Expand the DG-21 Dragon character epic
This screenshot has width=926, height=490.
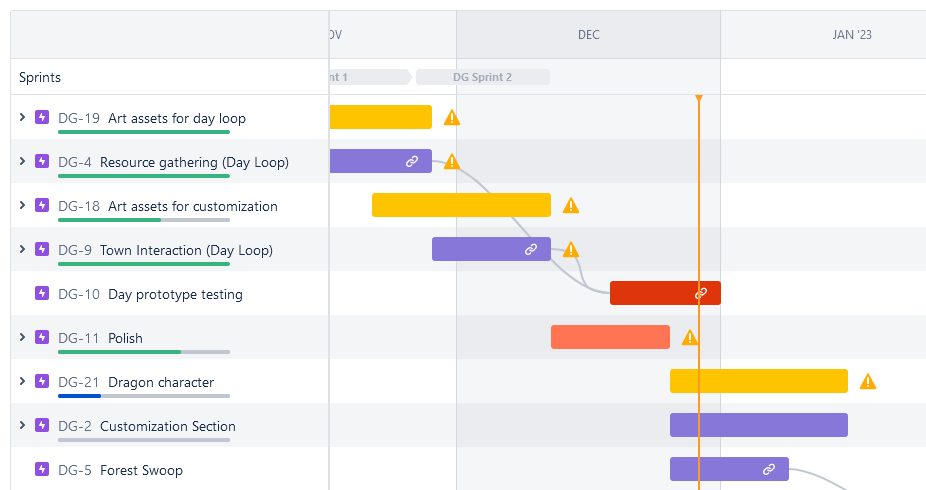pyautogui.click(x=22, y=382)
